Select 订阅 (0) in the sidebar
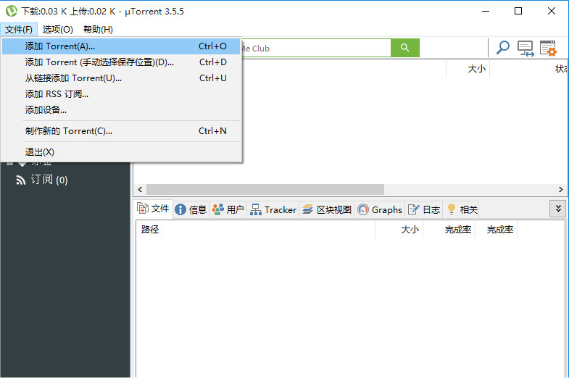569x392 pixels. pyautogui.click(x=49, y=180)
